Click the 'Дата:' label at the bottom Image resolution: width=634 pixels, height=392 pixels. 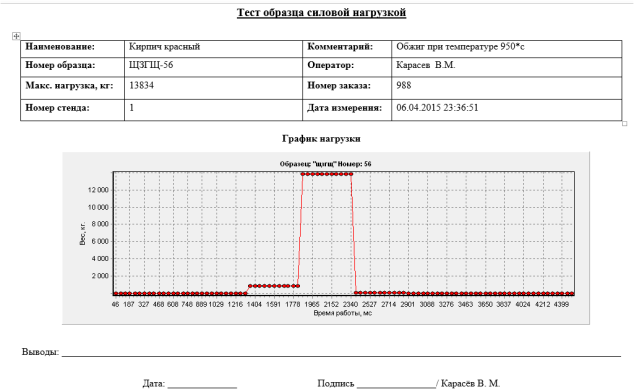click(154, 384)
